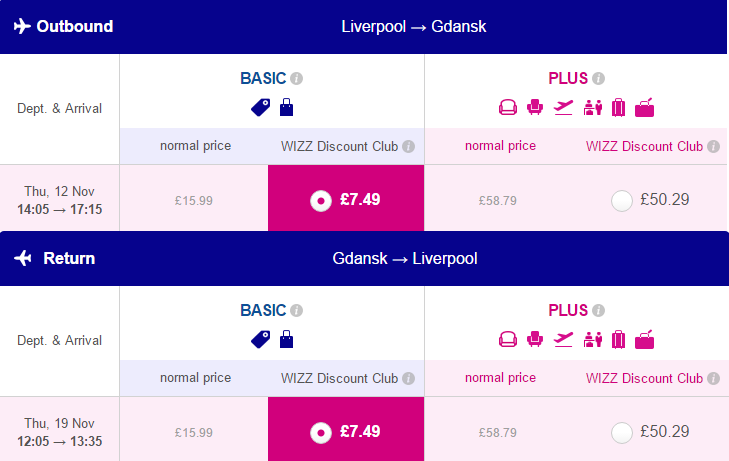729x461 pixels.
Task: Click info icon beside return PLUS WIZZ Discount Club
Action: point(713,378)
